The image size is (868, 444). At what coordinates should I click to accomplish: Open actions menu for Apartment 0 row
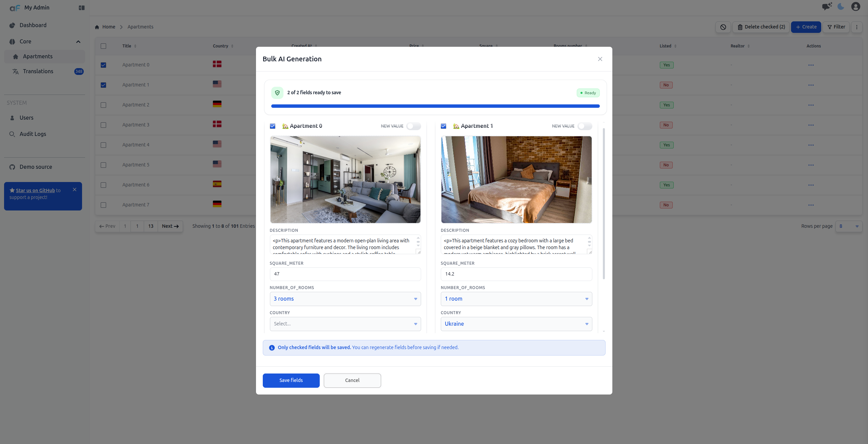[811, 65]
